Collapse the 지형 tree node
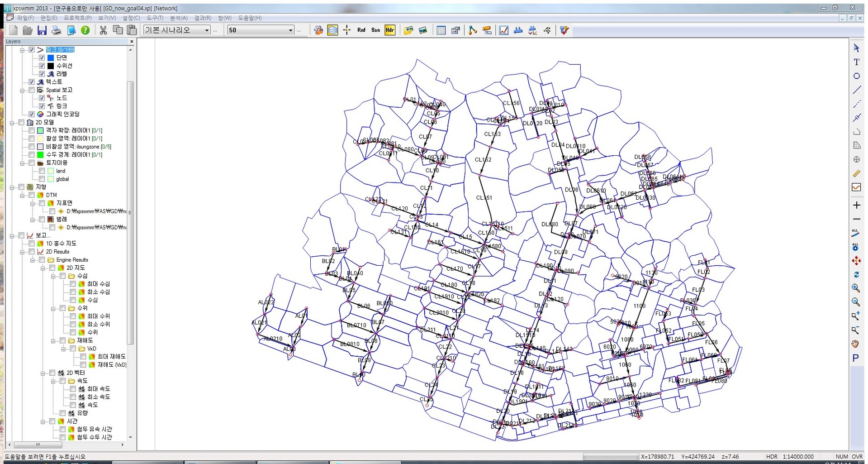 pyautogui.click(x=12, y=187)
